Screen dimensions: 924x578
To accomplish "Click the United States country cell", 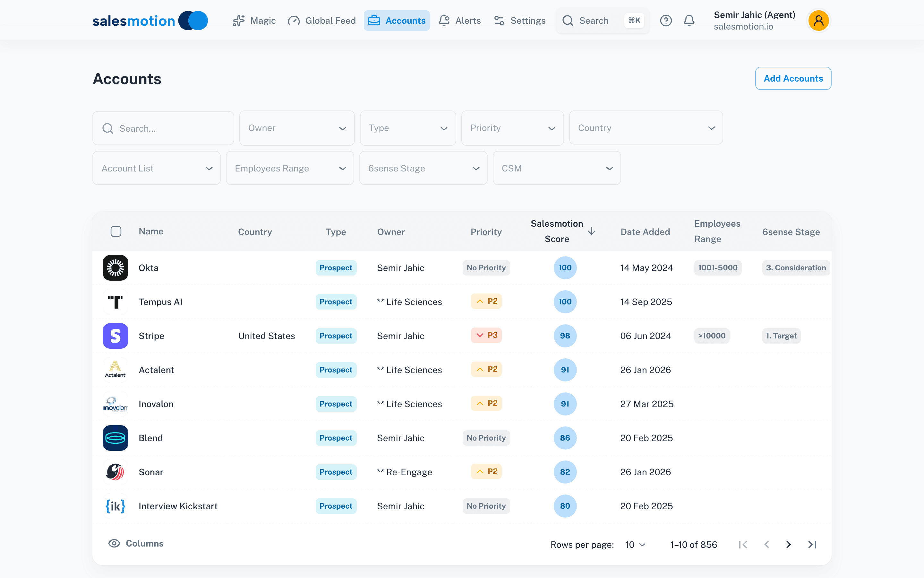I will click(x=267, y=336).
